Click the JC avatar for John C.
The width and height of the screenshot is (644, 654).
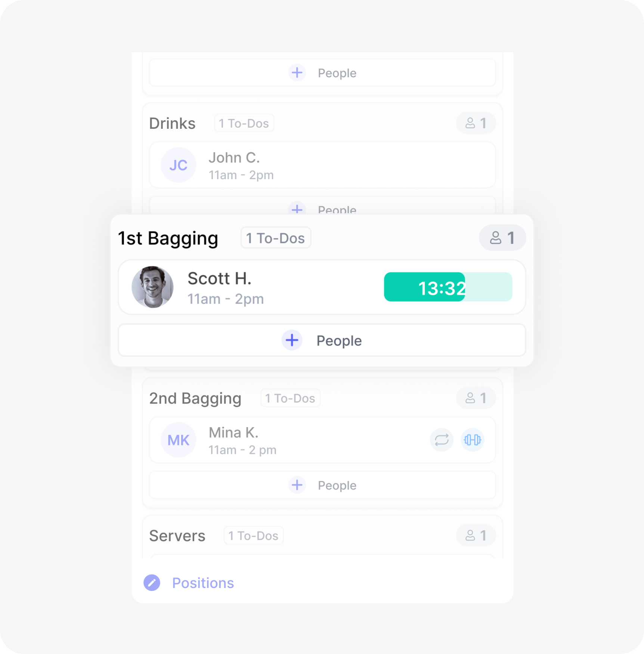(x=179, y=165)
